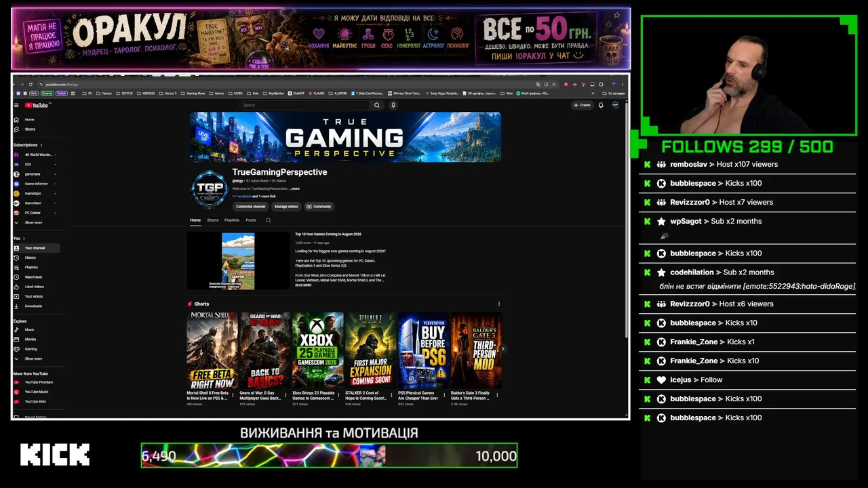Expand the Subscriptions section chevron

pyautogui.click(x=41, y=145)
